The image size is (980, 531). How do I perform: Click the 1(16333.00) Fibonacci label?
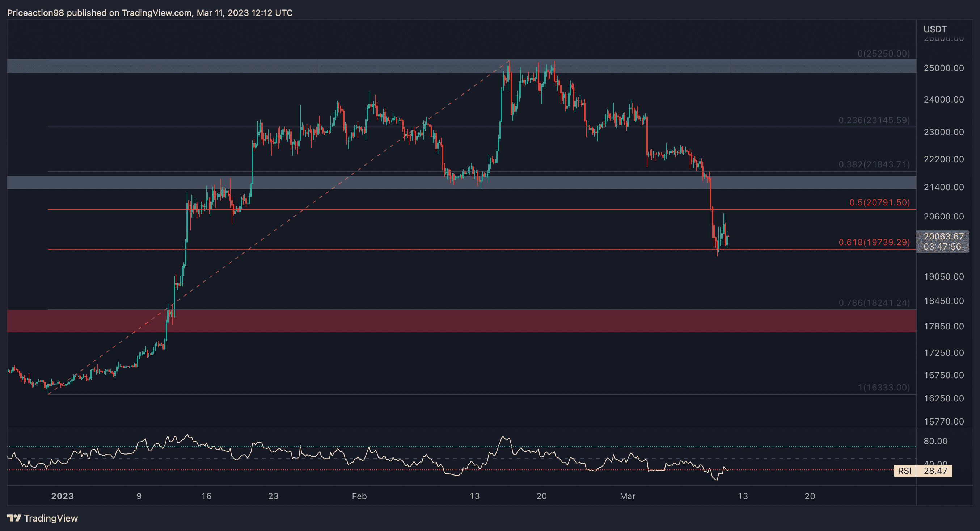click(884, 388)
